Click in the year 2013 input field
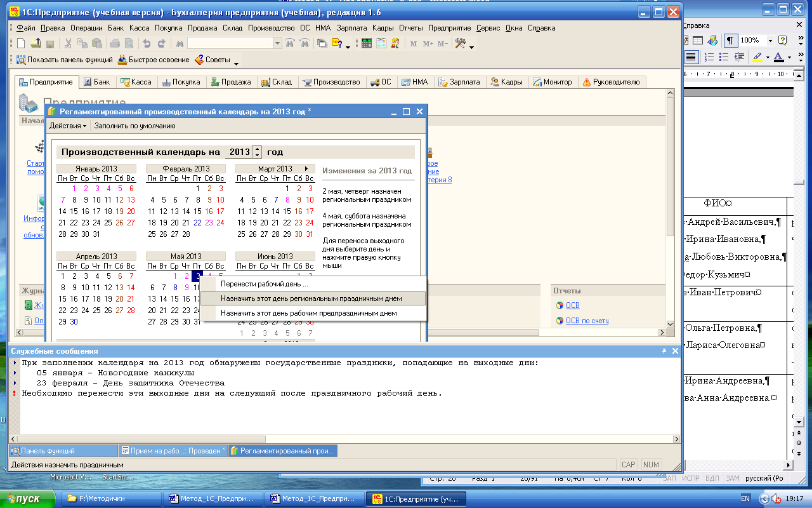This screenshot has width=812, height=508. [239, 152]
